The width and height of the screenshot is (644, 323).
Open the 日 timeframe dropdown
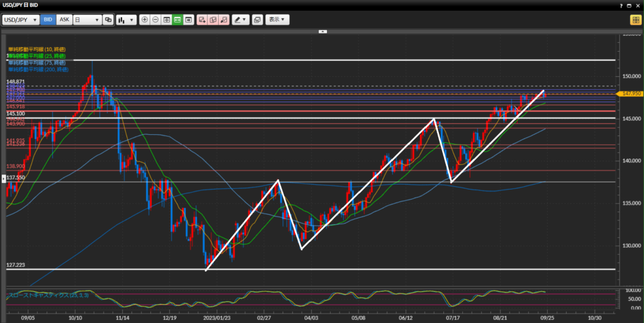pos(87,20)
